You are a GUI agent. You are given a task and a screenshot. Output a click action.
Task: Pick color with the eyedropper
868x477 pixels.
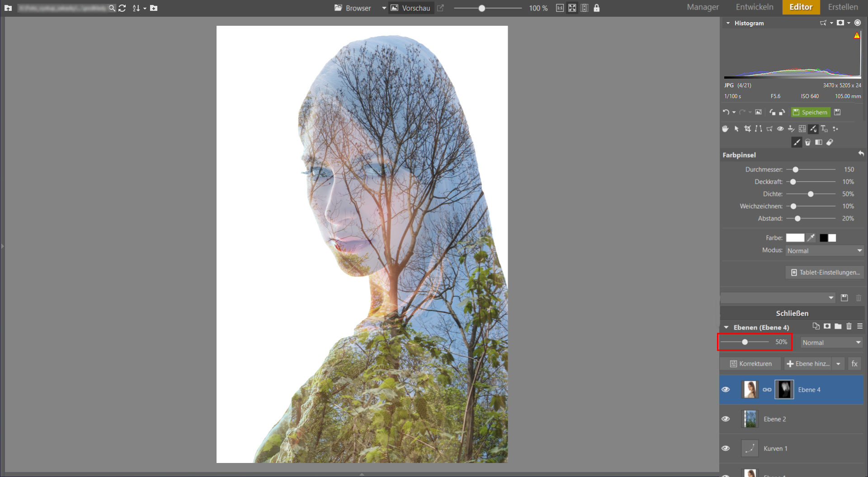(x=811, y=238)
